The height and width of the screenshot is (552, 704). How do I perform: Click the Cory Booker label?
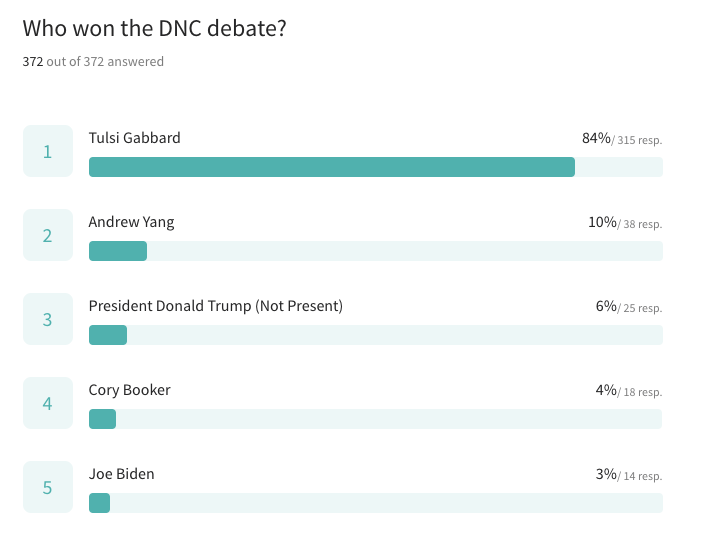click(129, 390)
